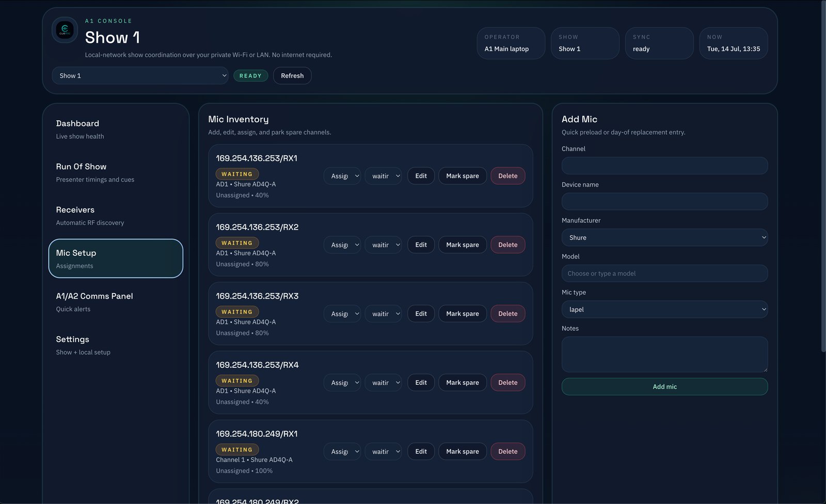
Task: Edit the 169.254.136.253/RX2 mic
Action: (421, 245)
